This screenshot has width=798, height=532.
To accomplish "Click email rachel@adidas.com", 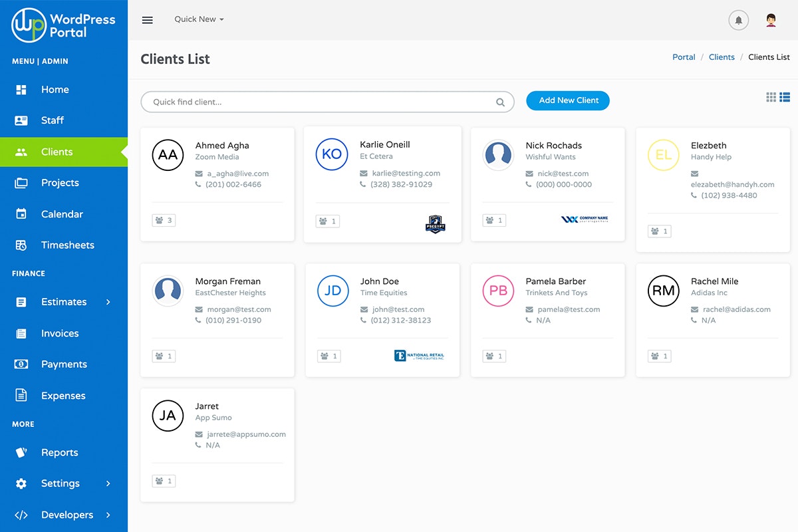I will point(737,309).
